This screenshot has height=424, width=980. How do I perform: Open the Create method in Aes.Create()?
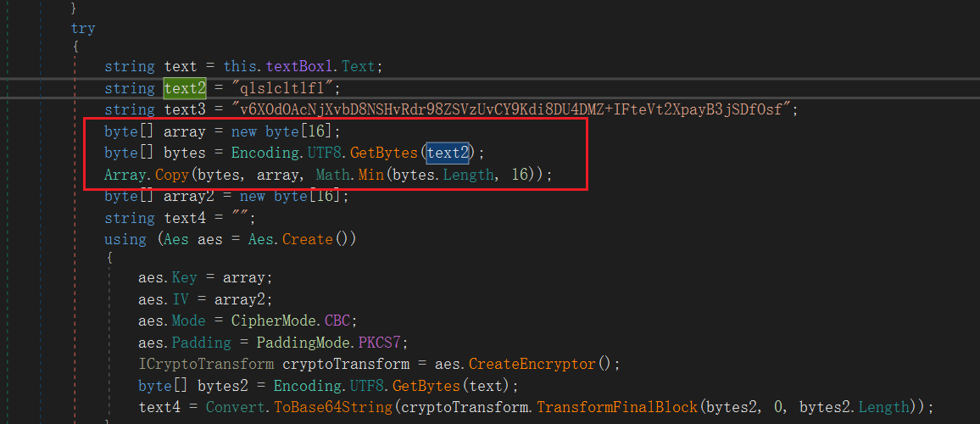point(308,239)
